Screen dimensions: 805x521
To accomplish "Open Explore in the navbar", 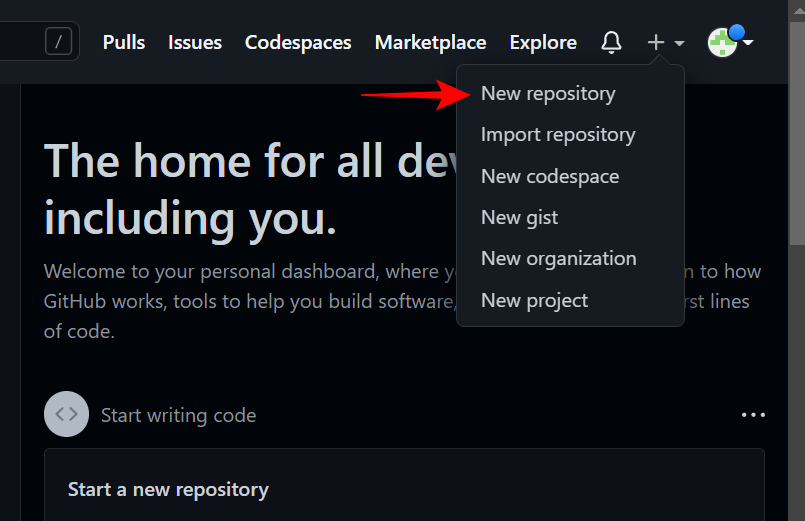I will tap(543, 42).
